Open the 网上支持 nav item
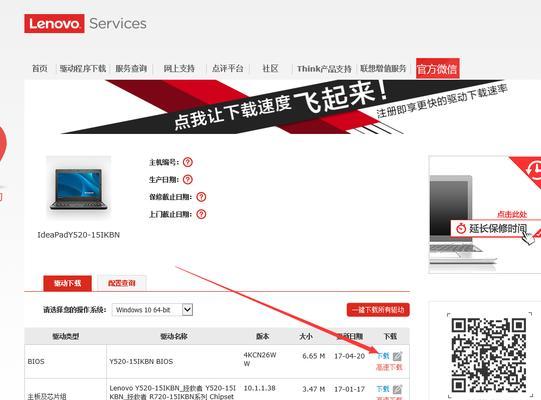Viewport: 541px width, 400px height. (x=179, y=68)
